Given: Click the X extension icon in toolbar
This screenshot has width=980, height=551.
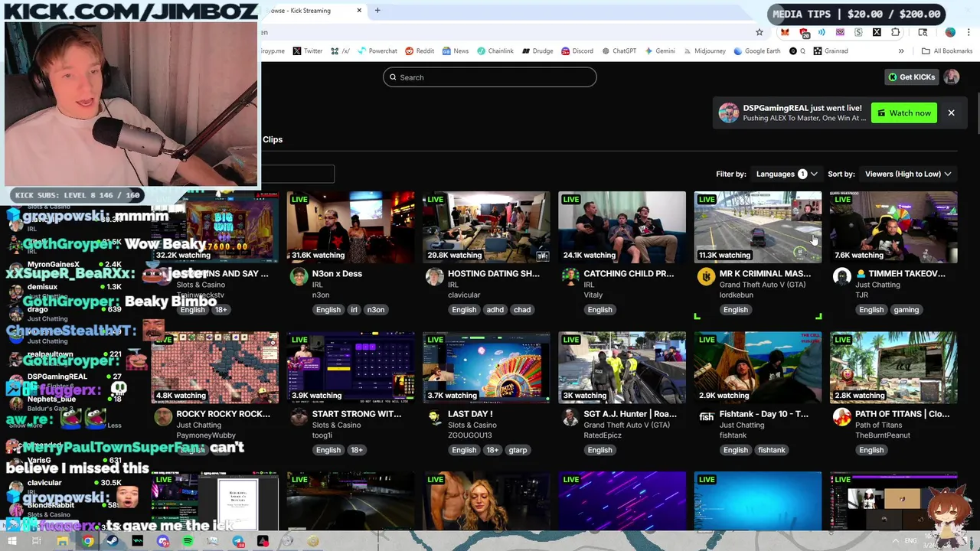Looking at the screenshot, I should (x=877, y=32).
